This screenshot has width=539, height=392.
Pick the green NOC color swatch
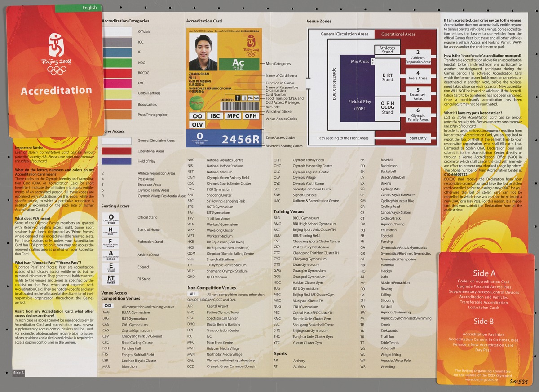tap(117, 62)
